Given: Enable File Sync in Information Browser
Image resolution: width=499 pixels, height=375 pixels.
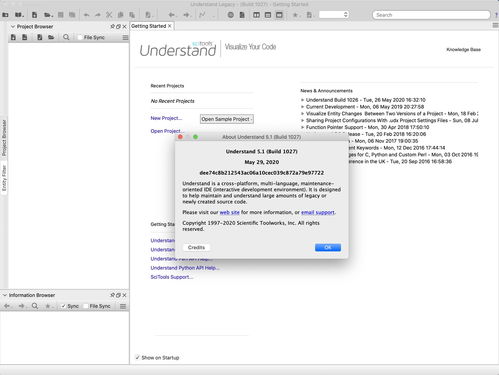Looking at the screenshot, I should 85,306.
